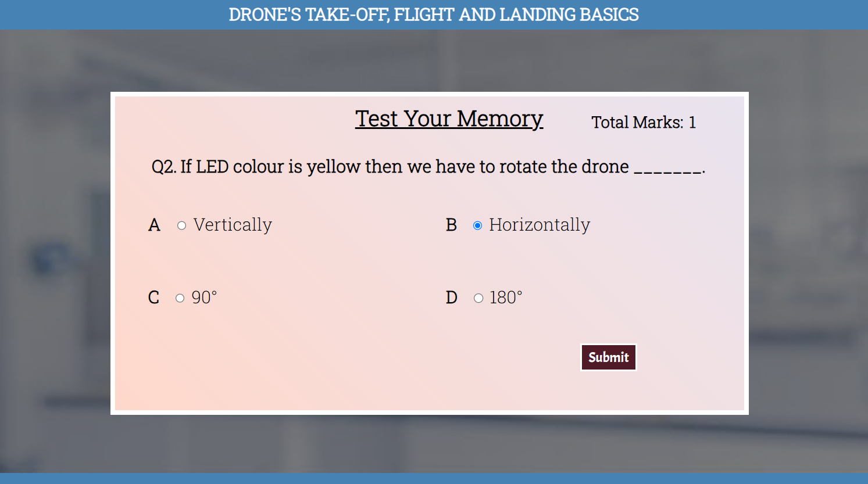Click the 'Vertically' answer label text
This screenshot has height=484, width=868.
tap(233, 225)
